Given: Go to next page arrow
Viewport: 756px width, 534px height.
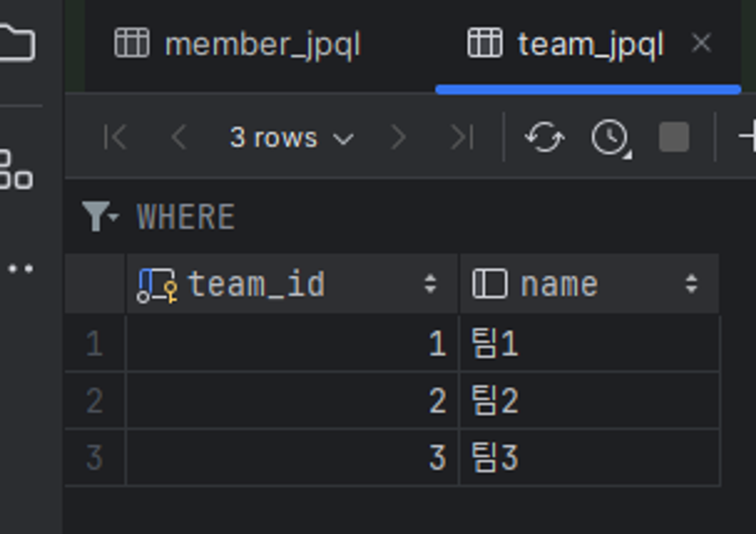Looking at the screenshot, I should (x=398, y=137).
